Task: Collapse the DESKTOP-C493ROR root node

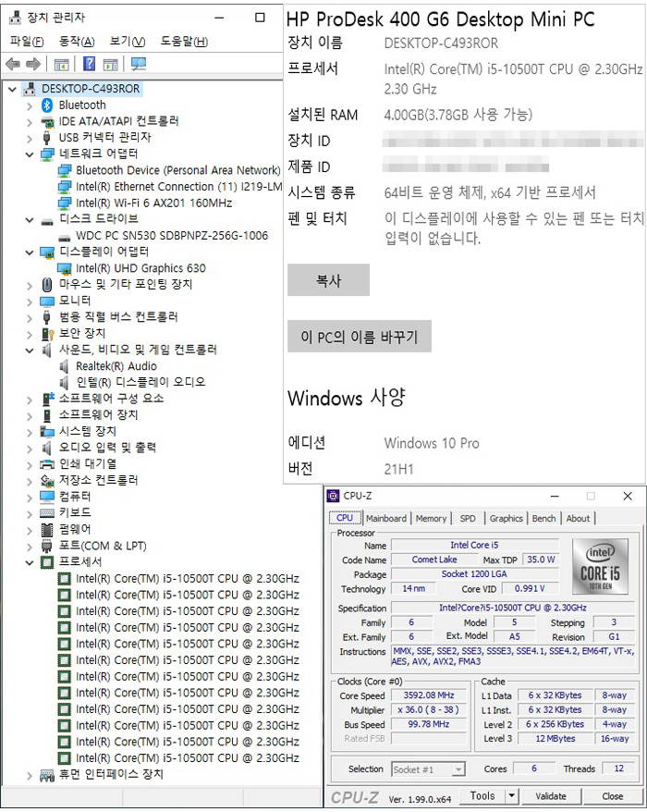Action: 12,90
